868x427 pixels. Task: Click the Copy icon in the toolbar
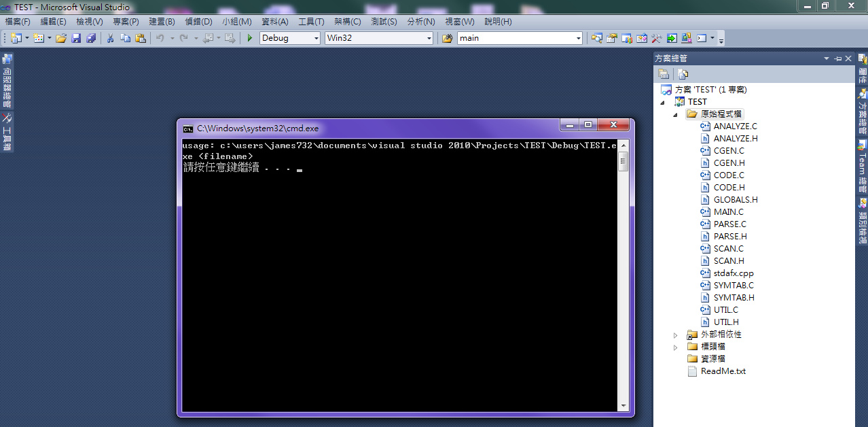[125, 38]
